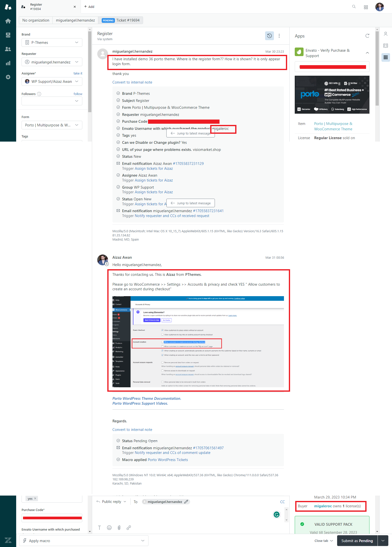Click the Porto theme banner image
Image resolution: width=392 pixels, height=547 pixels.
point(332,95)
